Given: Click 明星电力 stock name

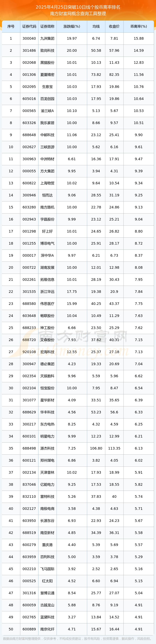Looking at the screenshot, I should pyautogui.click(x=47, y=436).
